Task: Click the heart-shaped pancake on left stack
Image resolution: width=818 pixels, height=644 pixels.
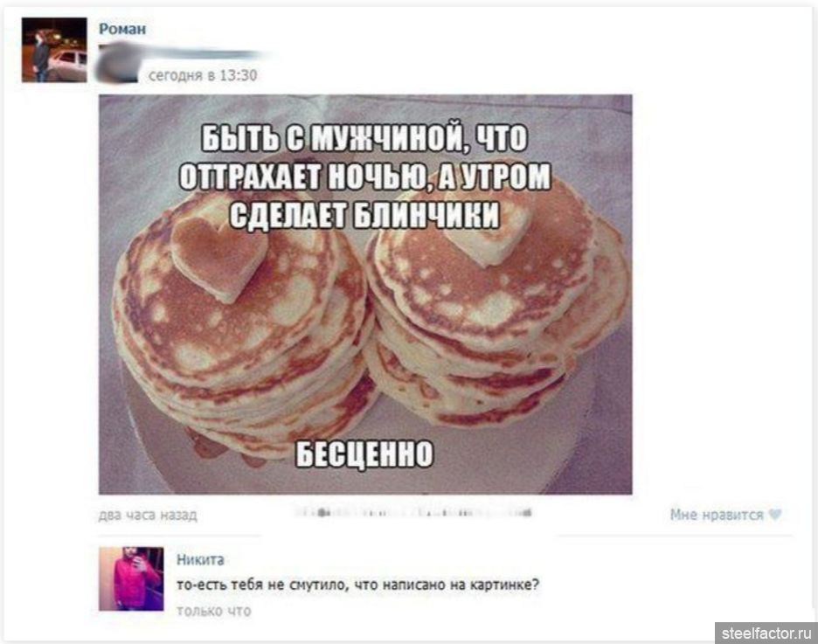Action: pos(219,259)
